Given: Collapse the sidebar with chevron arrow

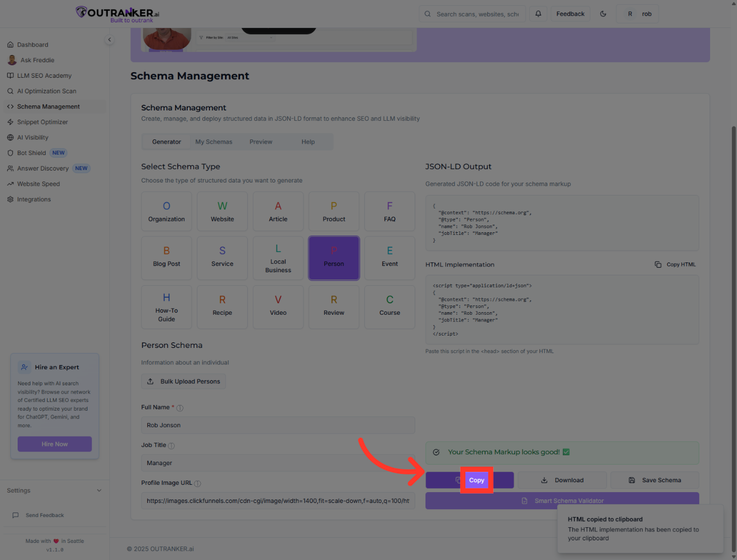Looking at the screenshot, I should (x=109, y=40).
